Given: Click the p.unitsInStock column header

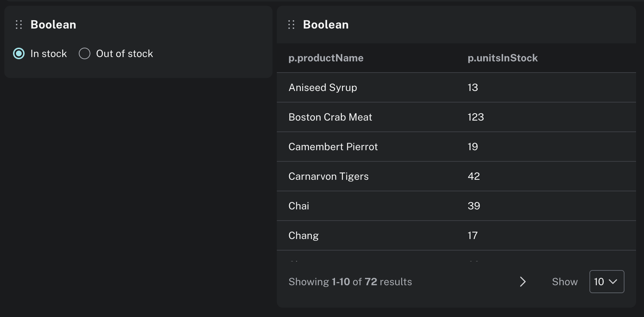Looking at the screenshot, I should click(x=503, y=58).
